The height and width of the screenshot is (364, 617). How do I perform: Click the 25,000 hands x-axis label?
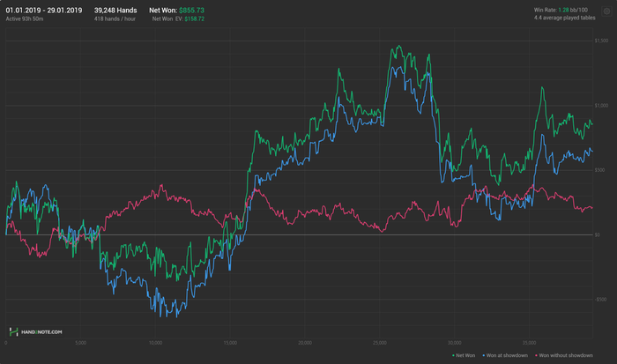pos(380,342)
